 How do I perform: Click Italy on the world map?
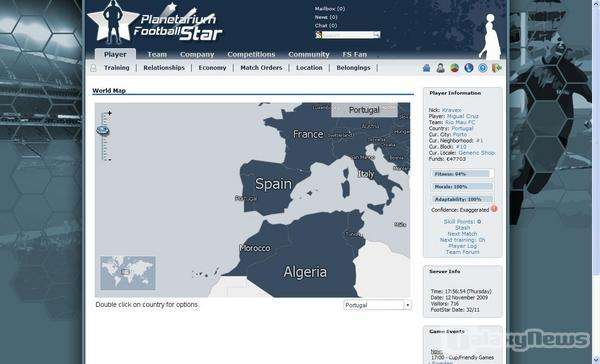[365, 174]
